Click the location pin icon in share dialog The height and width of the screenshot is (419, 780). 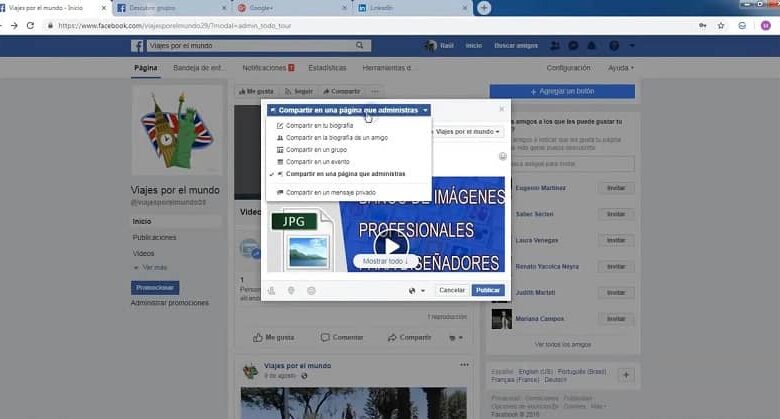(x=291, y=291)
